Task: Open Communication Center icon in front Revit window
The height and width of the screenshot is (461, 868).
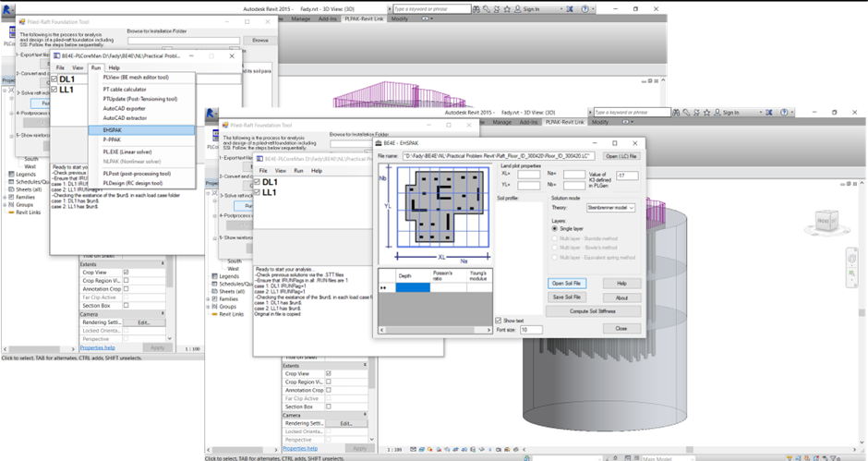Action: tap(697, 113)
